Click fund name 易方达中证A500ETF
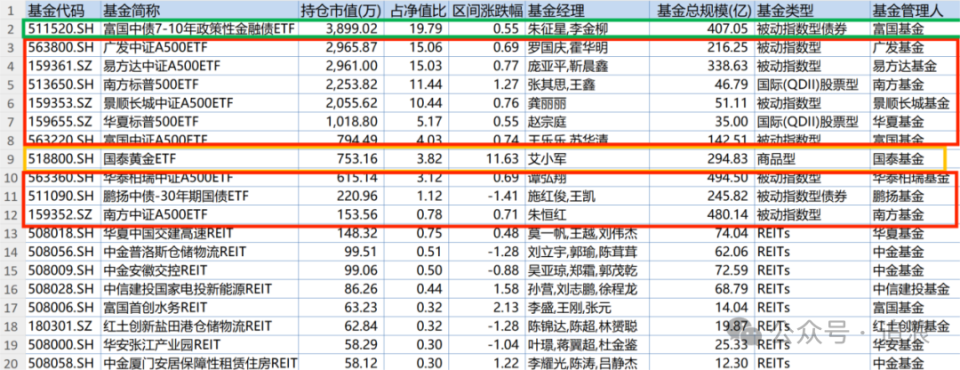The image size is (960, 370). (x=200, y=65)
